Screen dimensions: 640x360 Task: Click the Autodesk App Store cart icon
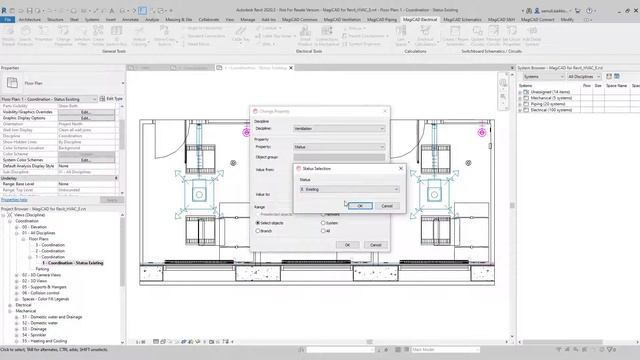pyautogui.click(x=578, y=11)
